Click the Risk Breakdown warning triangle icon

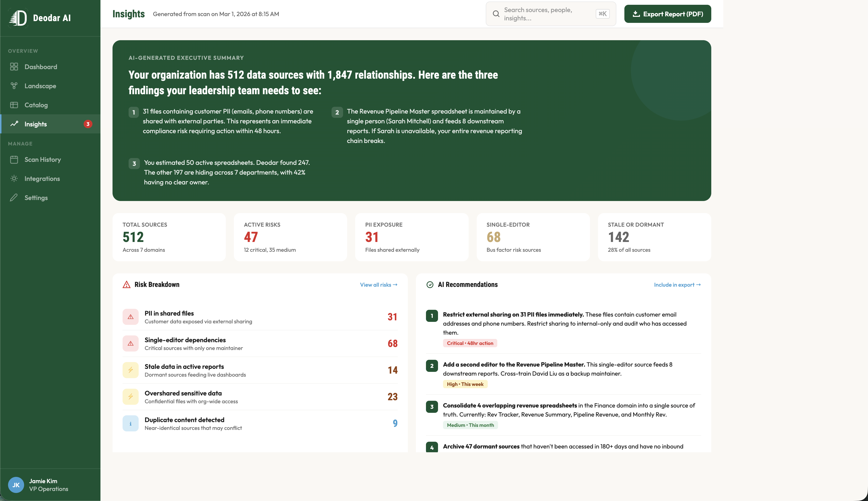(x=127, y=284)
